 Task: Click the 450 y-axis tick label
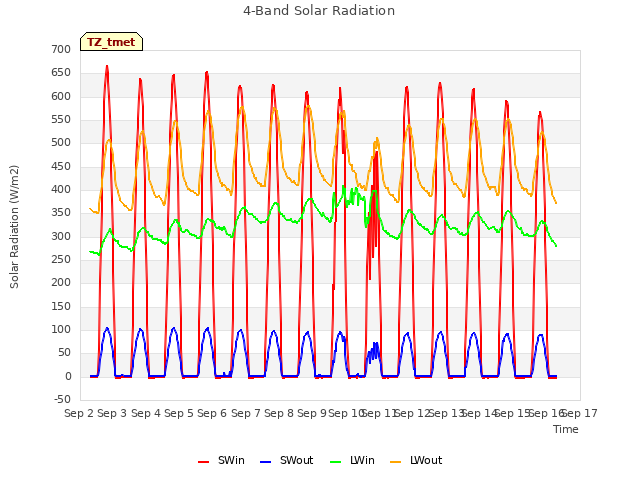(x=61, y=167)
